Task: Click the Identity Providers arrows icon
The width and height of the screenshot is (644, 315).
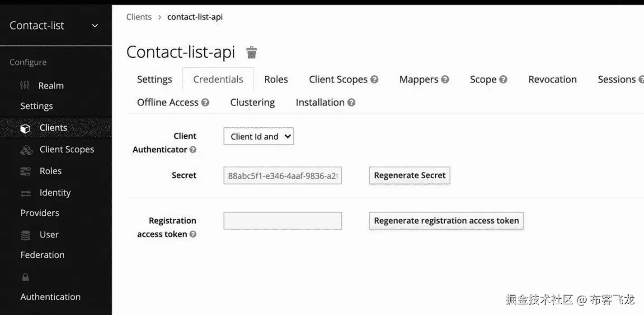Action: (x=26, y=193)
